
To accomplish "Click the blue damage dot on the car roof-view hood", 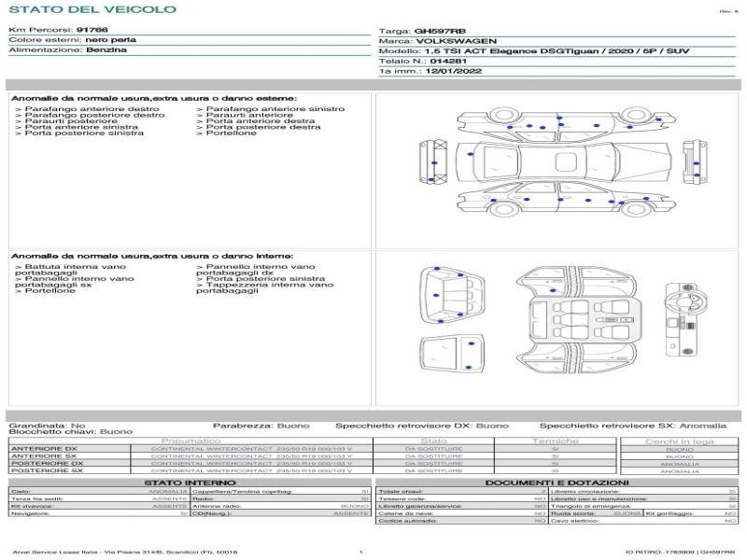I will click(x=471, y=154).
